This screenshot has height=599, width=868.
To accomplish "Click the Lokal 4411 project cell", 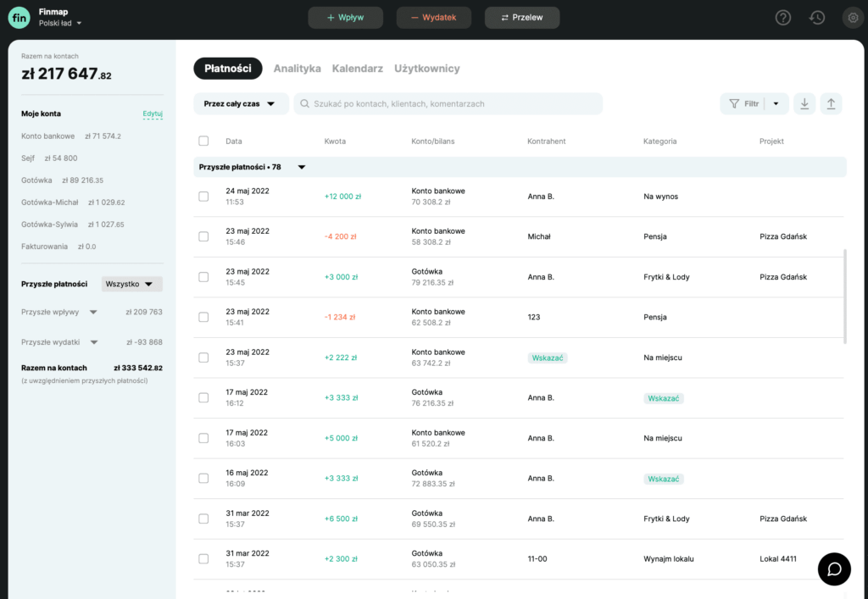I will [x=778, y=559].
